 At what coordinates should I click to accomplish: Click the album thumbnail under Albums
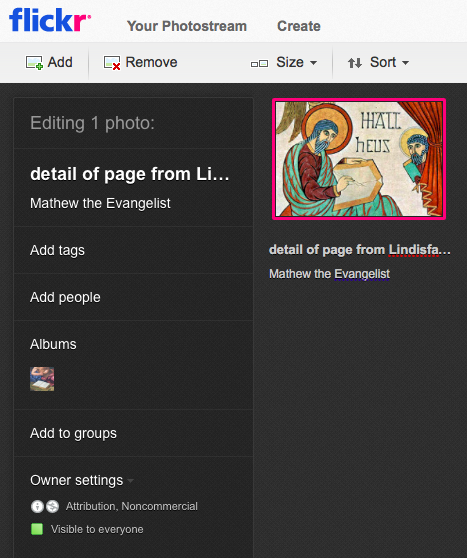[42, 379]
